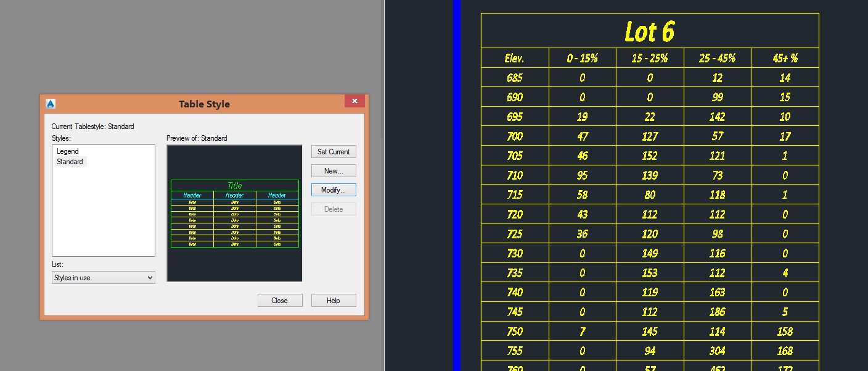868x371 pixels.
Task: Click value 149 in row 730
Action: (x=650, y=253)
